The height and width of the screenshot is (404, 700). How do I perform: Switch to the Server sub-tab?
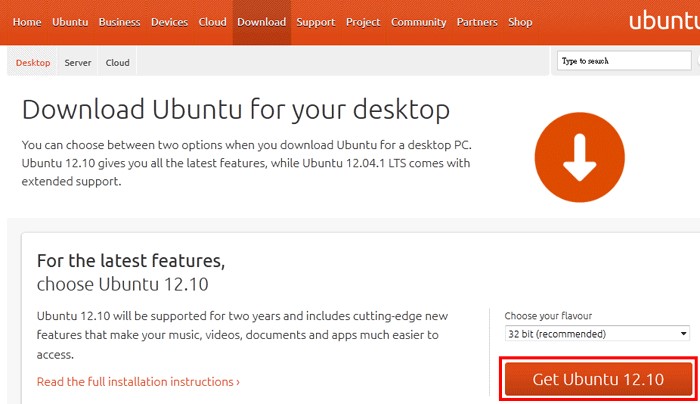tap(78, 62)
